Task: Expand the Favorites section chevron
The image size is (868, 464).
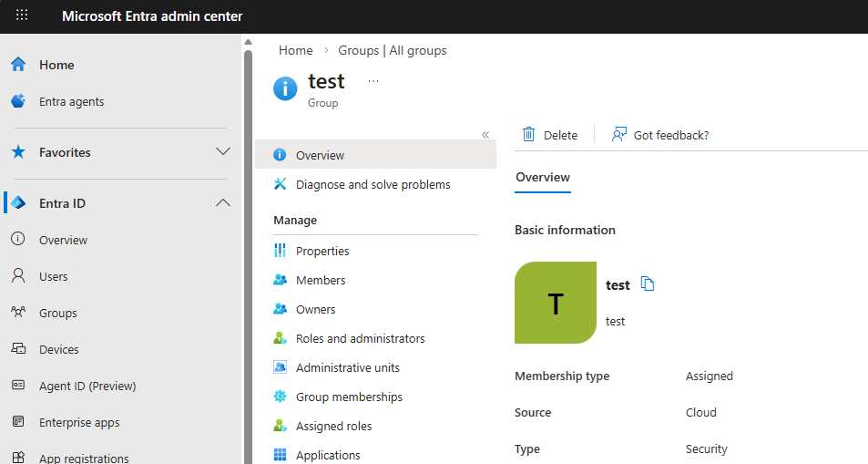Action: (222, 152)
